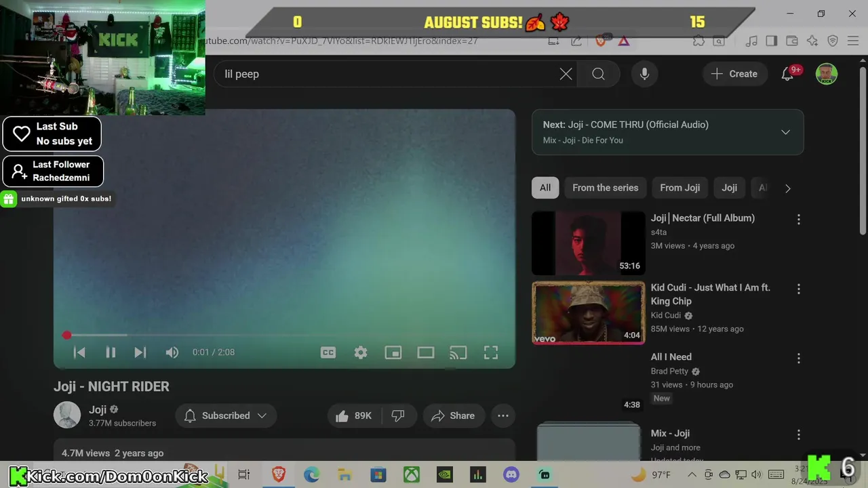Open more actions menu under video

point(503,415)
